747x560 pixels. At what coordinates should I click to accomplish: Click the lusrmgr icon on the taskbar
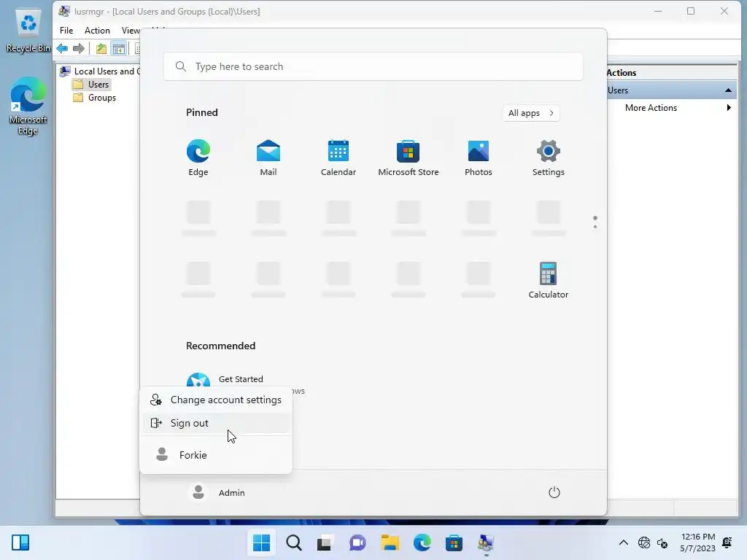[x=486, y=542]
